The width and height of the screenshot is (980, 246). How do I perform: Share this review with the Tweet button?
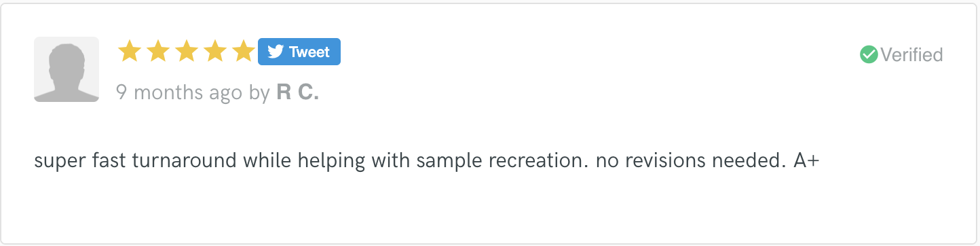(x=299, y=52)
